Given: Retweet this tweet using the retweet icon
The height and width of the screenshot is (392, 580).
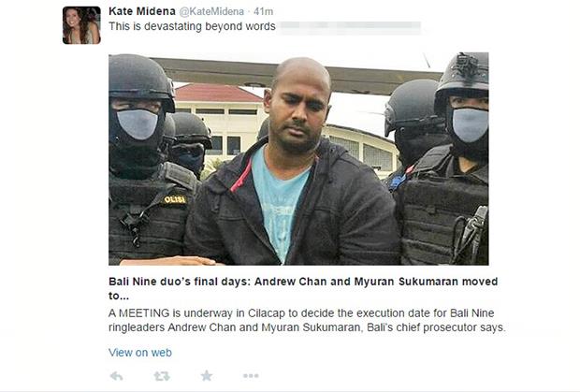Looking at the screenshot, I should 162,376.
